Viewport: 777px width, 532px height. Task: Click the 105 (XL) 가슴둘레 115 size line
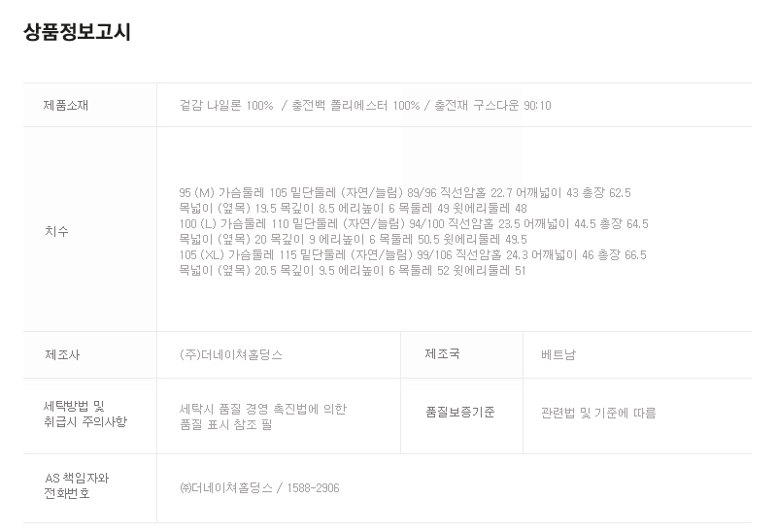413,255
